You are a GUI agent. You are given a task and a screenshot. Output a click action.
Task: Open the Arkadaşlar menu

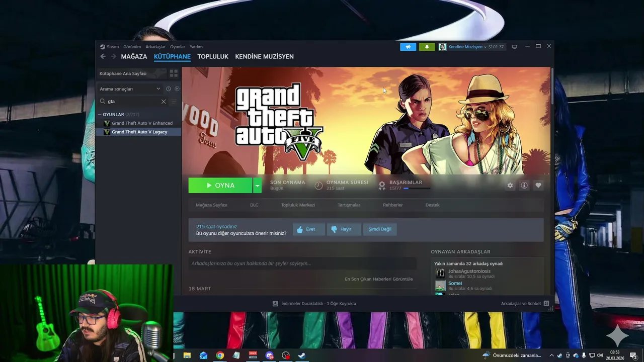click(155, 47)
